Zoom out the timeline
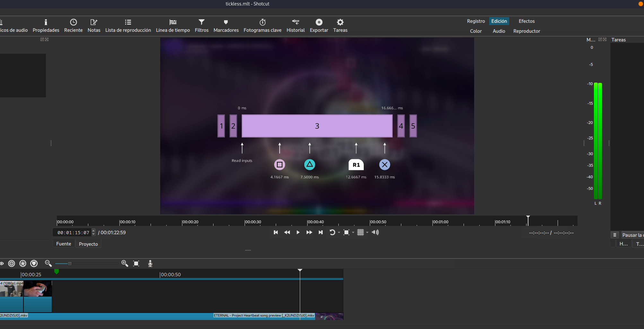The height and width of the screenshot is (329, 644). [48, 263]
